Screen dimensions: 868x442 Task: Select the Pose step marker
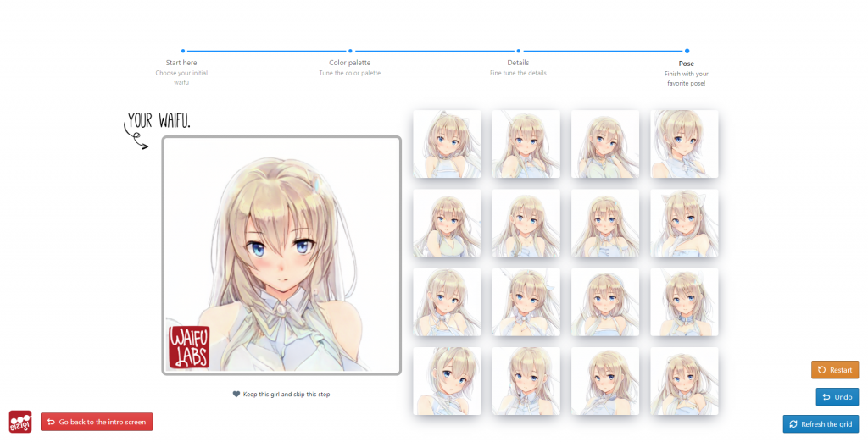pos(687,51)
